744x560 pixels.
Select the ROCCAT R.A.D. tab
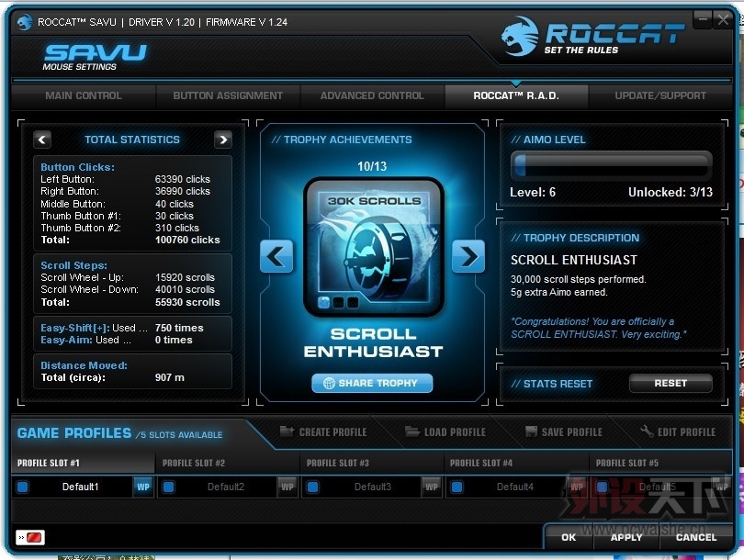click(x=516, y=95)
